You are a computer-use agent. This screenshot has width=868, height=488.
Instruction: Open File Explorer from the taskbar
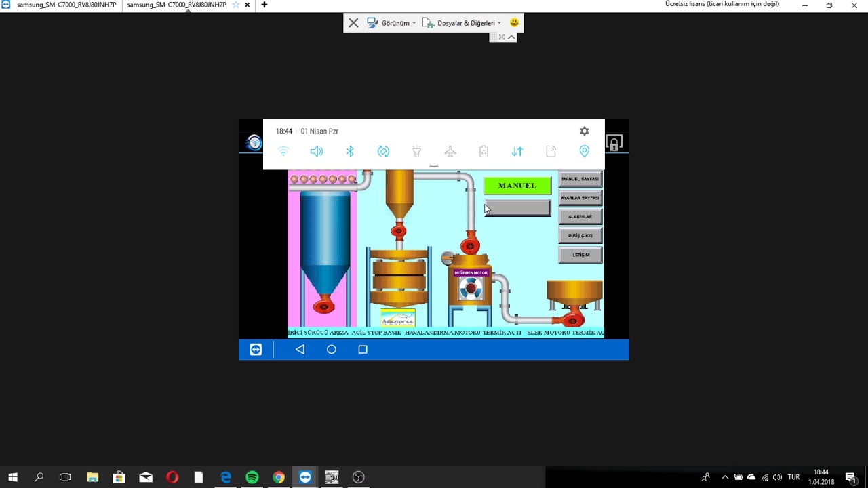click(92, 477)
